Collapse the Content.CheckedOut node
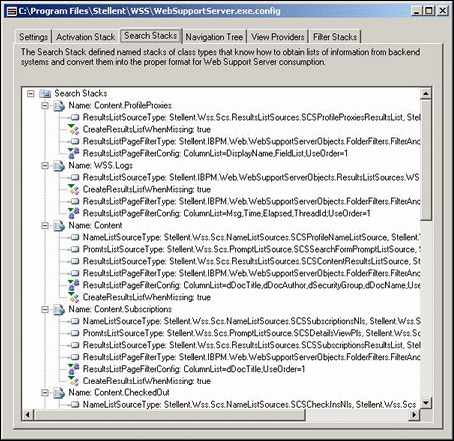Screen dimensions: 454x441 point(45,393)
